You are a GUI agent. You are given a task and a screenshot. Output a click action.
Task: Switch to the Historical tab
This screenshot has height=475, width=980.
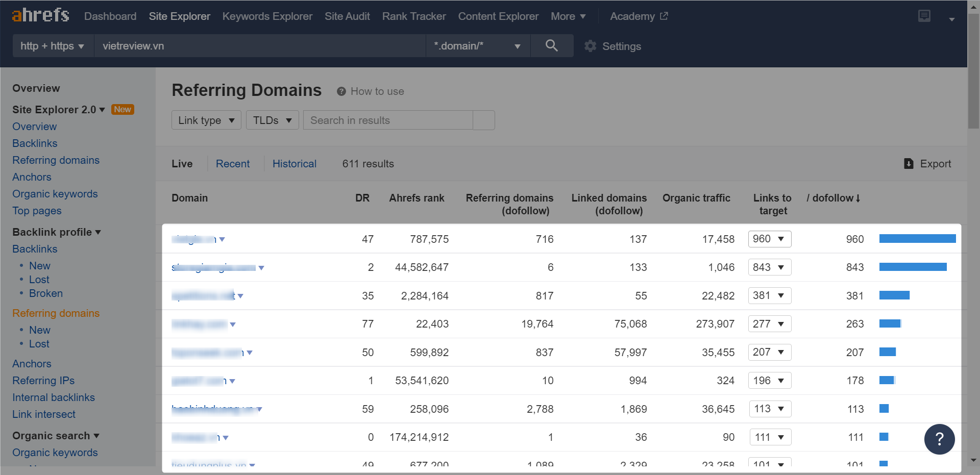tap(295, 164)
